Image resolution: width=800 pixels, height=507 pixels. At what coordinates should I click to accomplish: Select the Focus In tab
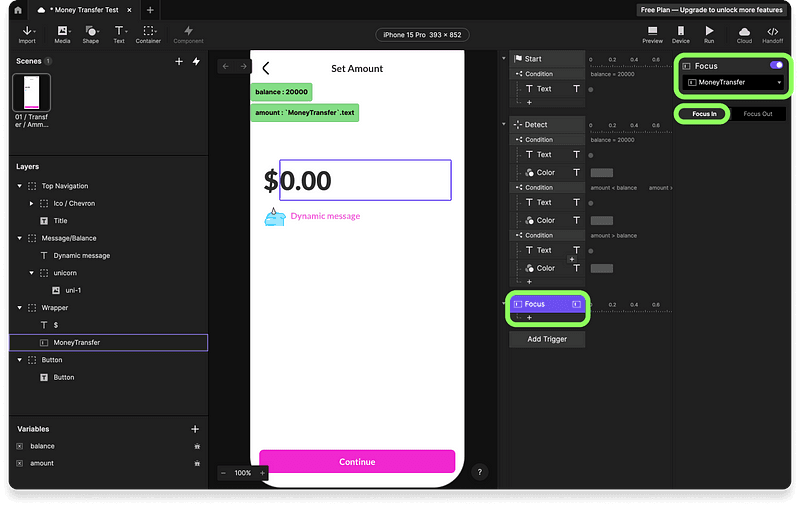704,114
